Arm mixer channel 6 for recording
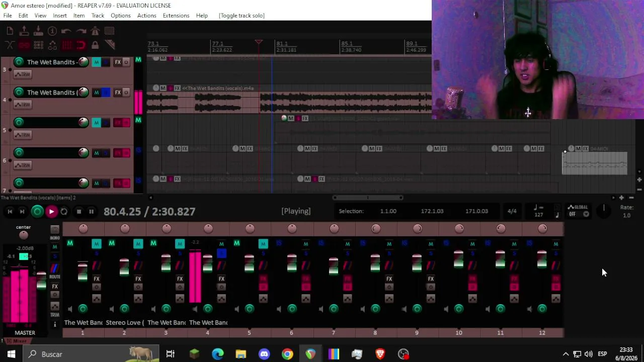Viewport: 644px width, 362px height. 292,308
